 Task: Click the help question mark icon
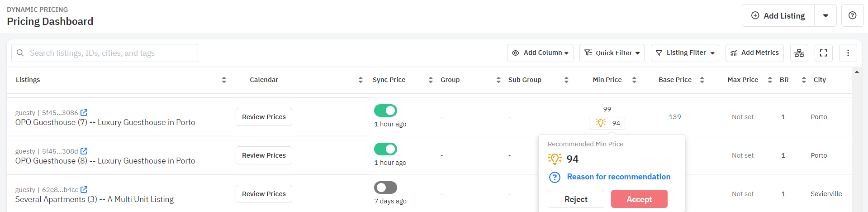(852, 15)
